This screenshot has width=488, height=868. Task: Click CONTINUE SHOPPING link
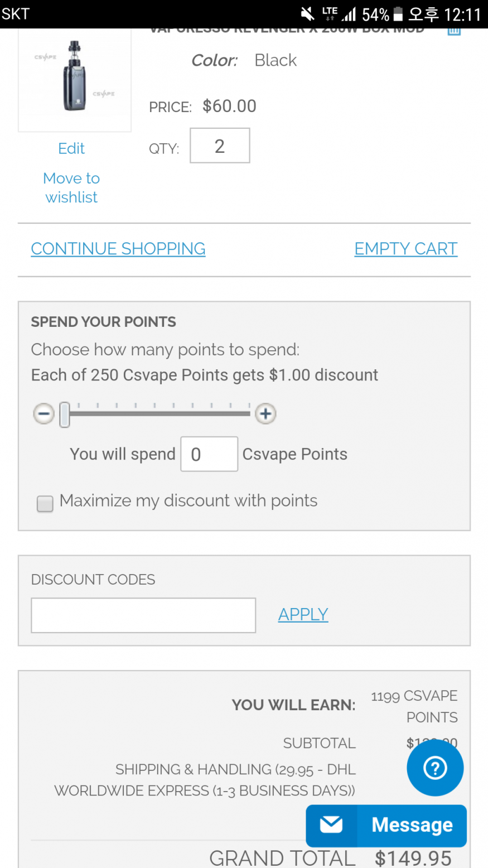(118, 249)
